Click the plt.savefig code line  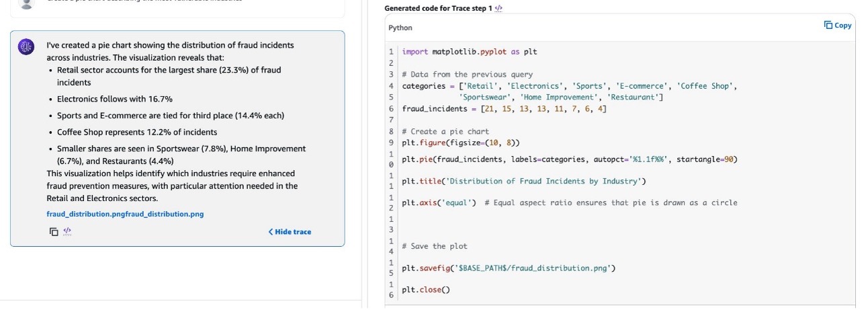point(509,268)
